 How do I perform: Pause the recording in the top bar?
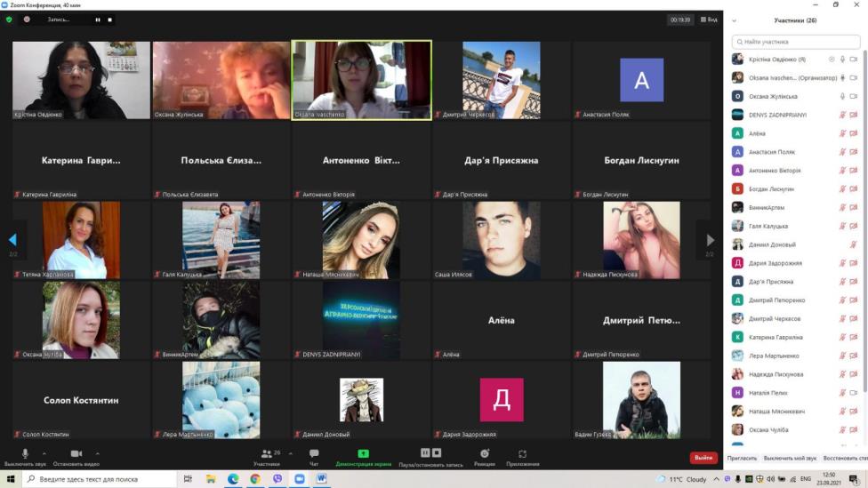click(x=98, y=20)
